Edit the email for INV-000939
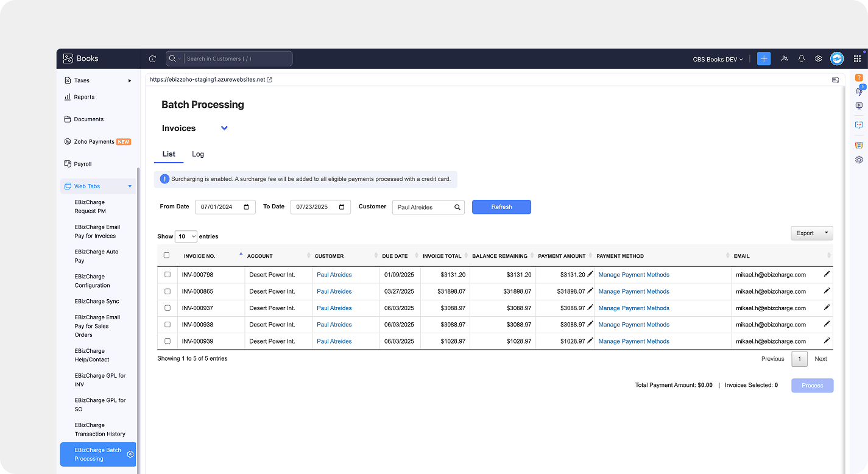This screenshot has height=474, width=868. coord(827,341)
